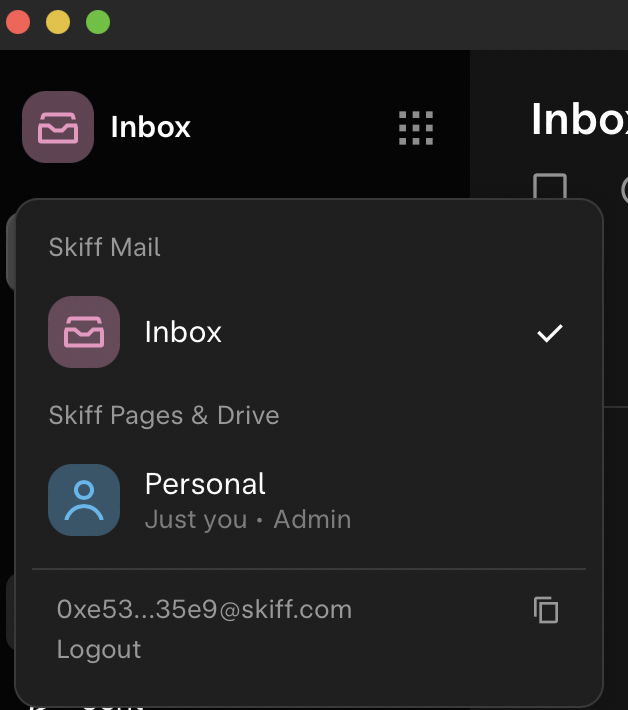Copy the skiff.com email address

pos(546,609)
